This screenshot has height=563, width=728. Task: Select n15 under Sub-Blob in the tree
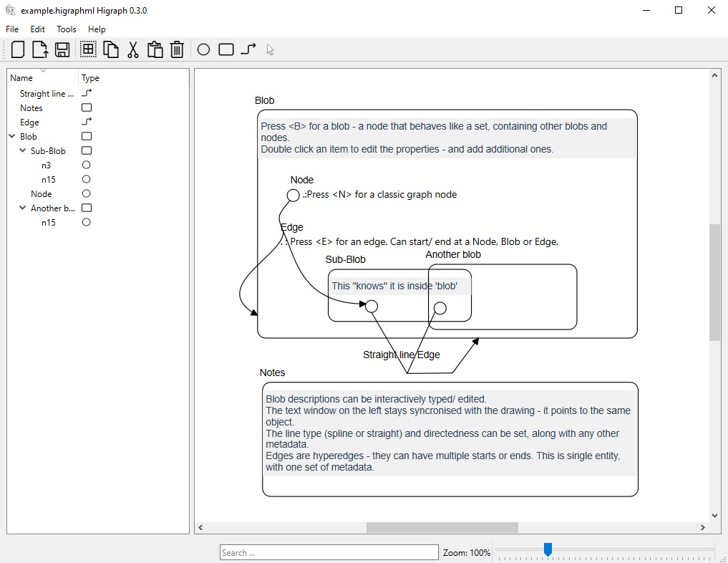coord(48,179)
